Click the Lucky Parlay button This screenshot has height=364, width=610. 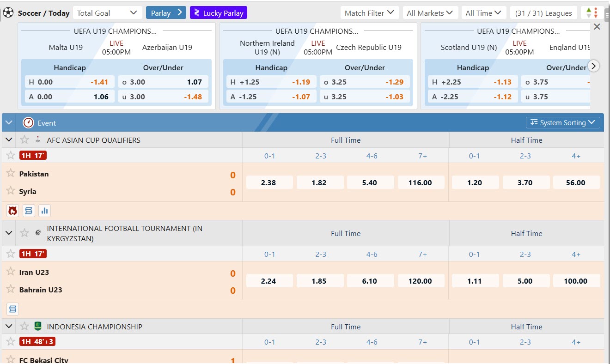click(x=218, y=13)
